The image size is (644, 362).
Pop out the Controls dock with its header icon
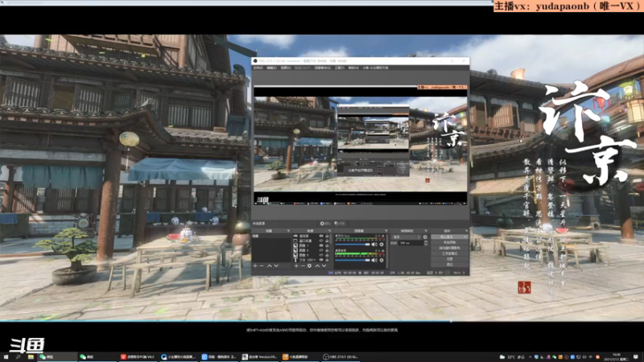pos(467,230)
